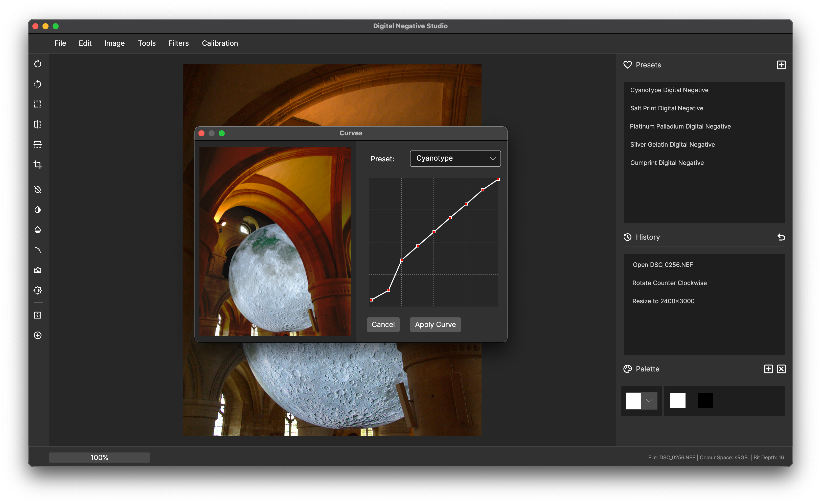The image size is (821, 504).
Task: Select the black palette swatch
Action: click(x=705, y=400)
